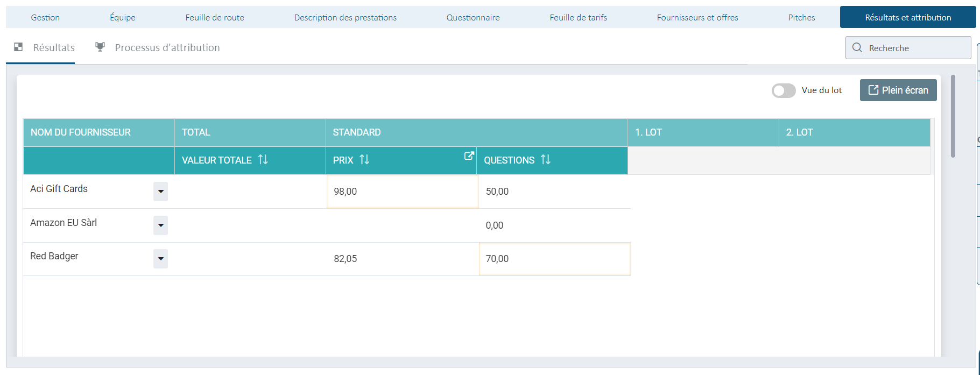
Task: Select Red Badger supplier name
Action: point(54,256)
